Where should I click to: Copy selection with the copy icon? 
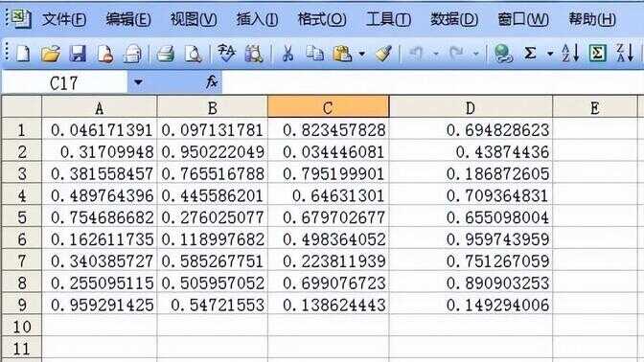click(x=315, y=54)
